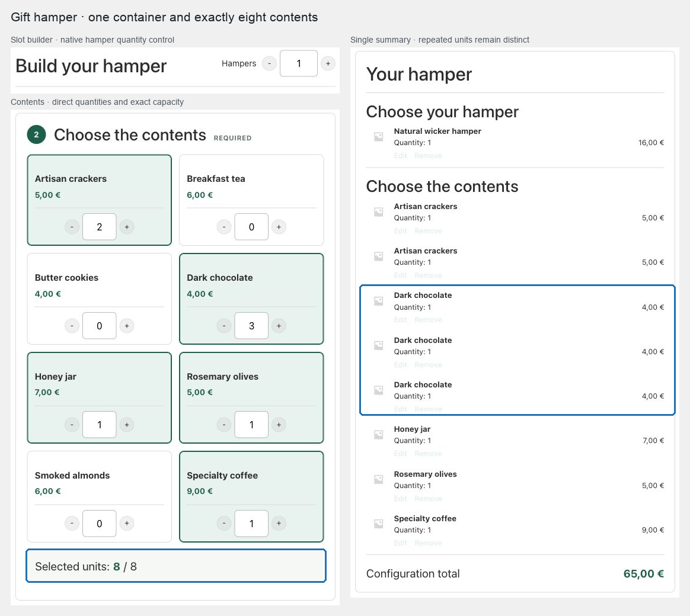Increase the Hampers quantity with plus
This screenshot has height=616, width=690.
pyautogui.click(x=328, y=63)
